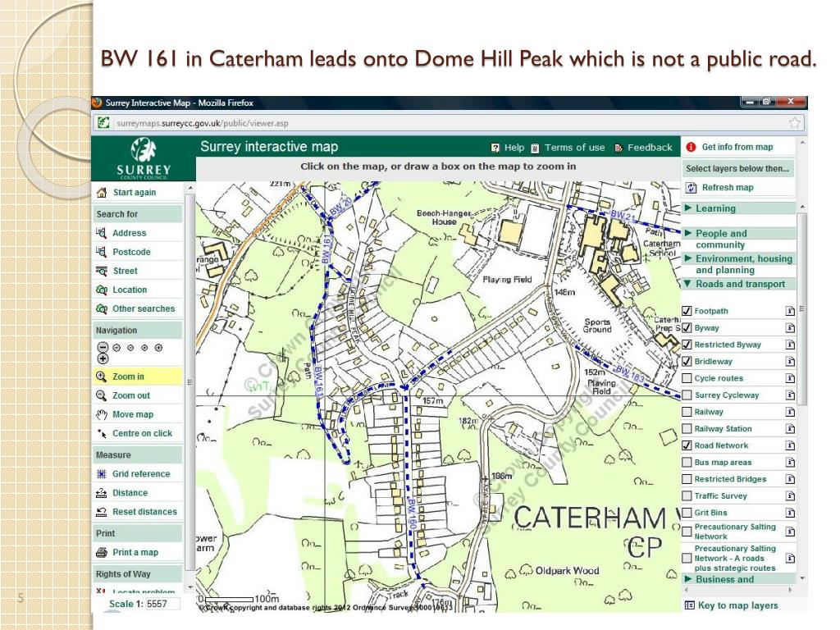Click the Postcode search icon
This screenshot has width=840, height=630.
tap(101, 252)
